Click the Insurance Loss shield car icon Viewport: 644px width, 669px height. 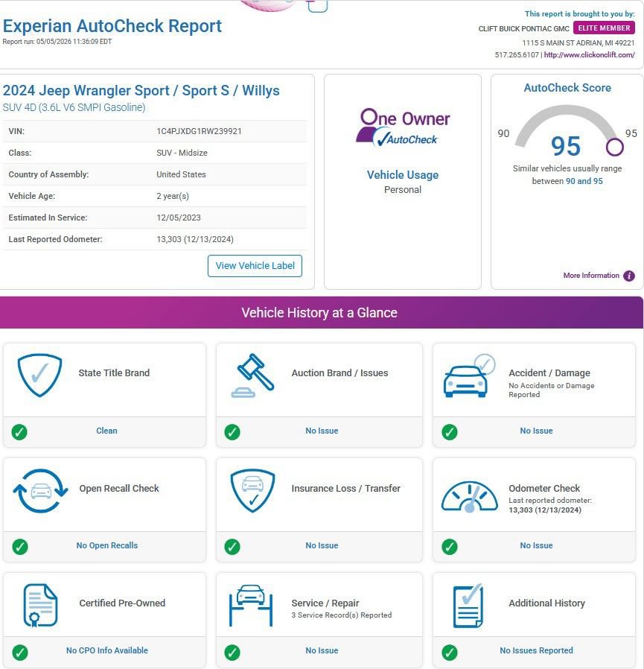(x=252, y=491)
